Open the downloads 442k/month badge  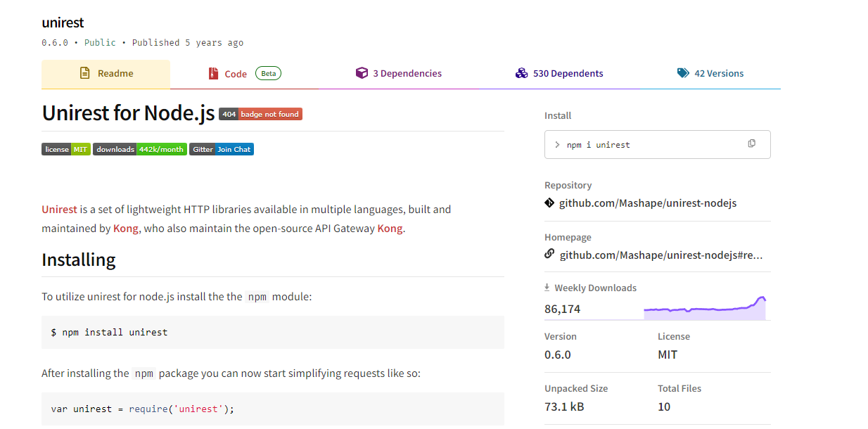tap(140, 149)
